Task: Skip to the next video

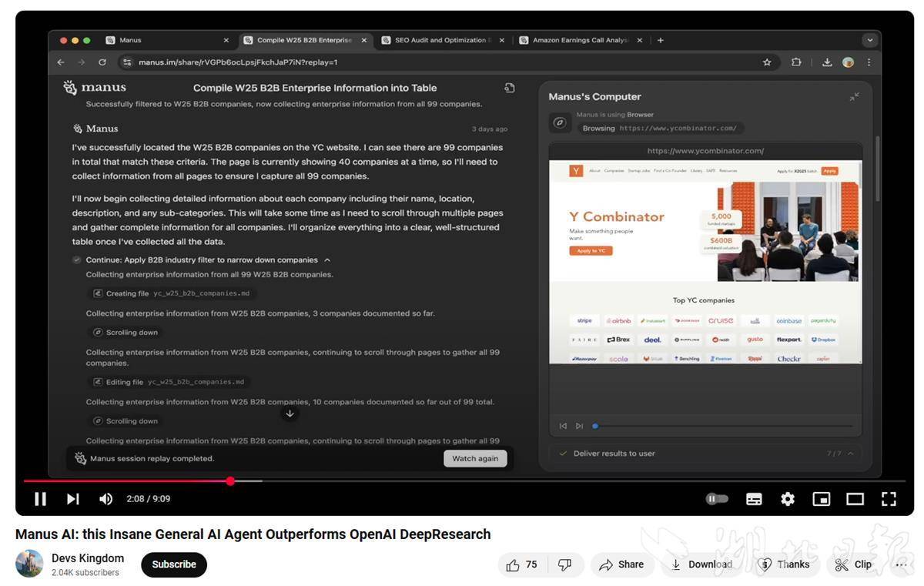Action: pos(73,499)
